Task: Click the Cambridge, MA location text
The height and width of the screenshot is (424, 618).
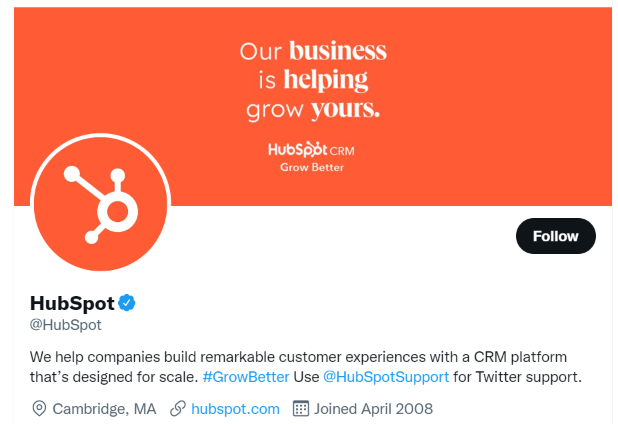Action: [x=104, y=408]
